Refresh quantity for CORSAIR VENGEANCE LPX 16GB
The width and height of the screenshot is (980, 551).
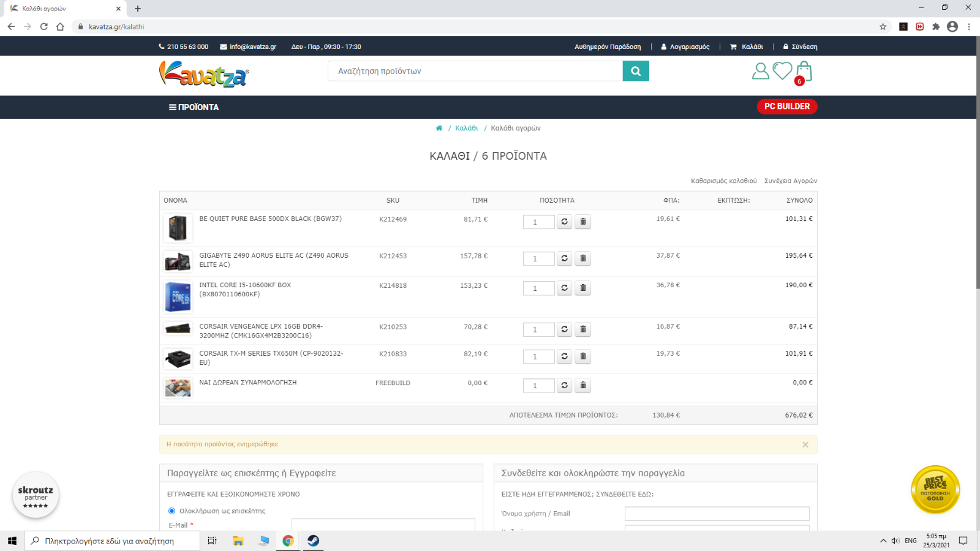click(565, 329)
